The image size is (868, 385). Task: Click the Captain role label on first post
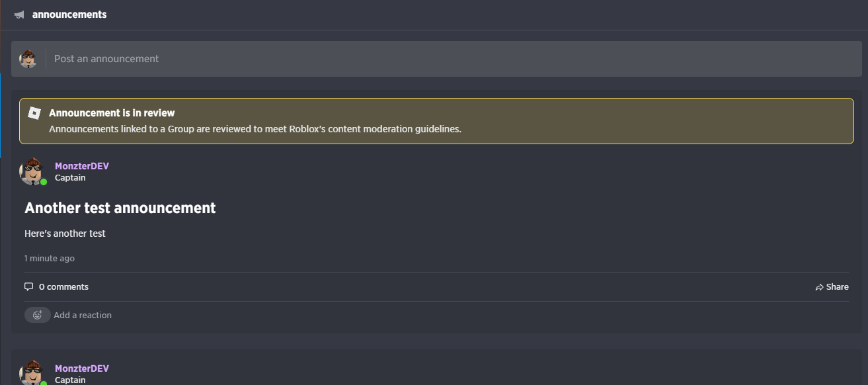tap(70, 178)
